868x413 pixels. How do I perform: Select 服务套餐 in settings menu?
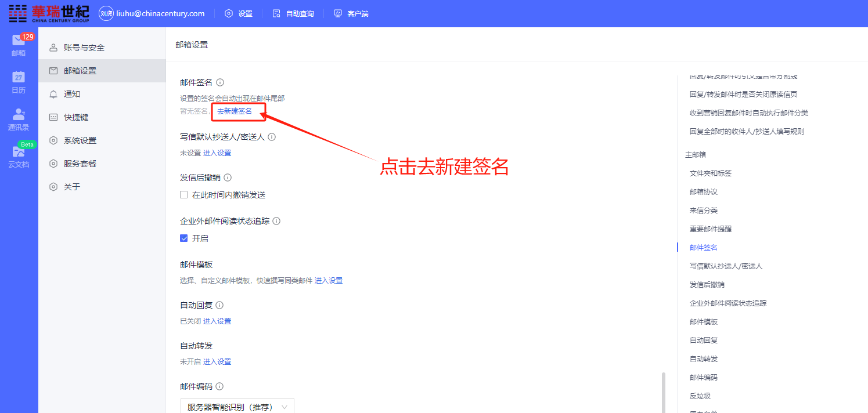point(102,164)
